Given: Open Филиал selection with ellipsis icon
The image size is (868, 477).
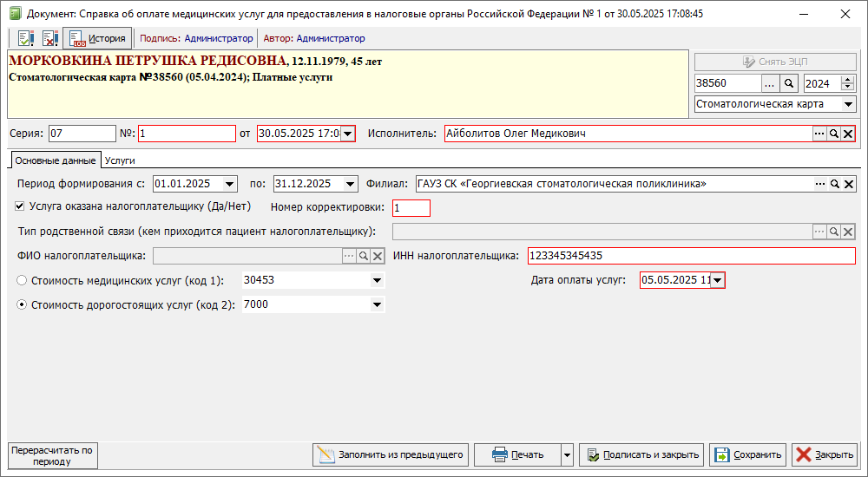Looking at the screenshot, I should (x=819, y=184).
